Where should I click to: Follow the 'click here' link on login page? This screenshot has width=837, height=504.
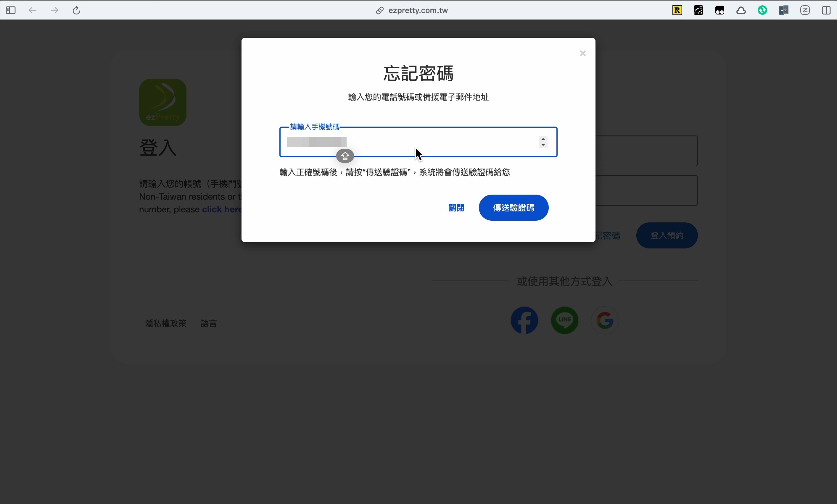[222, 209]
